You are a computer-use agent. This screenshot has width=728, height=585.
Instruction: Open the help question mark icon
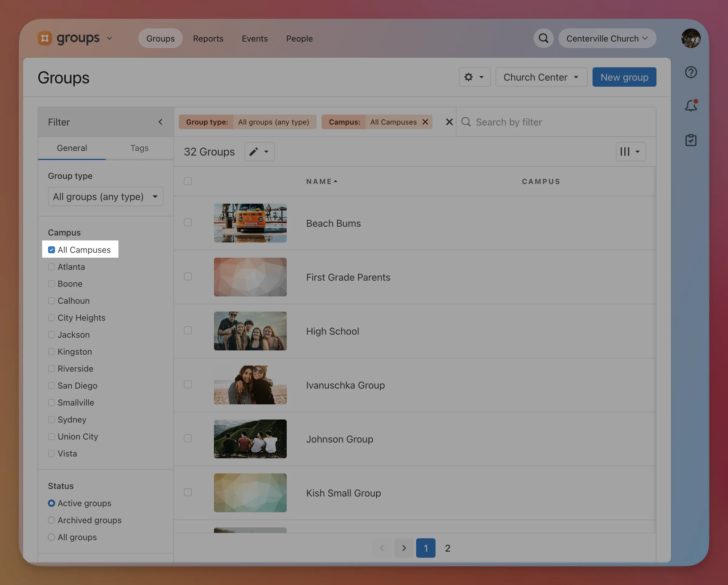(x=690, y=72)
